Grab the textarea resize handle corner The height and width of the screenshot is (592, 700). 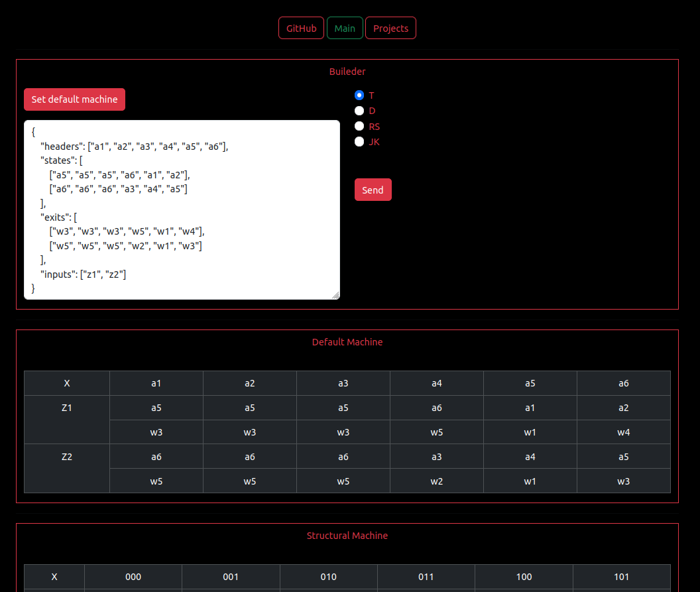[335, 295]
